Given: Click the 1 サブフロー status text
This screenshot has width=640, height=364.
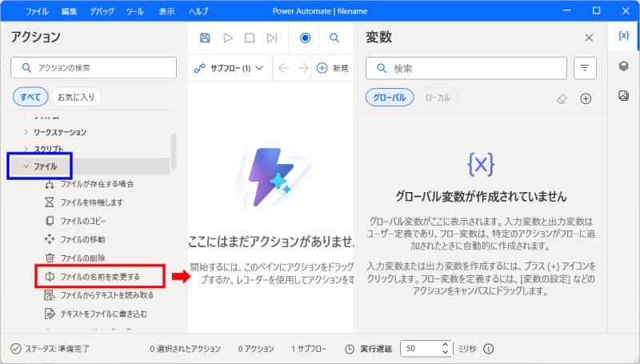Looking at the screenshot, I should pos(309,349).
